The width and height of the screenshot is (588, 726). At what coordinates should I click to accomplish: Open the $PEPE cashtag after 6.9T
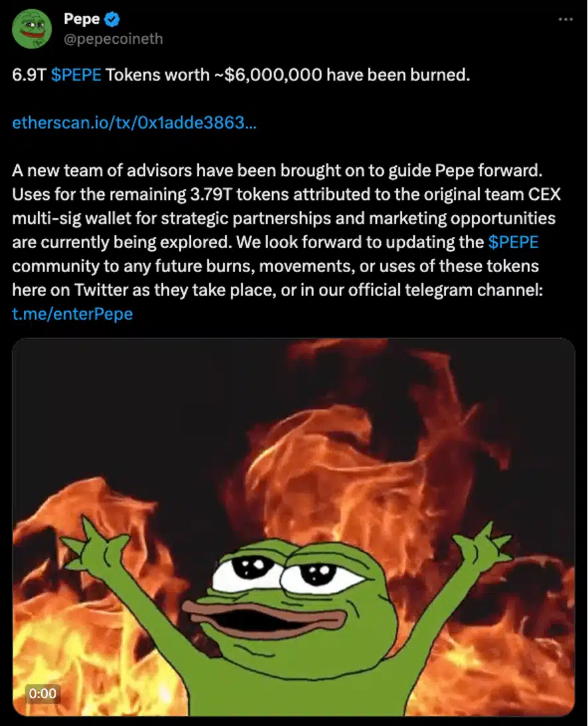point(76,74)
